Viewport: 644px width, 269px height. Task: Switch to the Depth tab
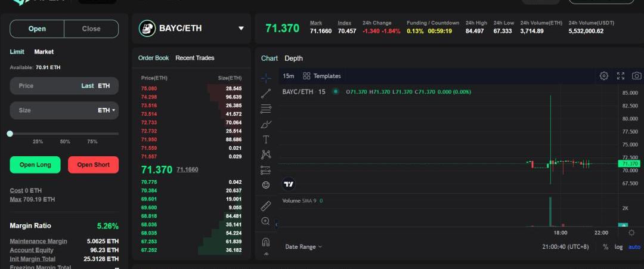pyautogui.click(x=293, y=58)
